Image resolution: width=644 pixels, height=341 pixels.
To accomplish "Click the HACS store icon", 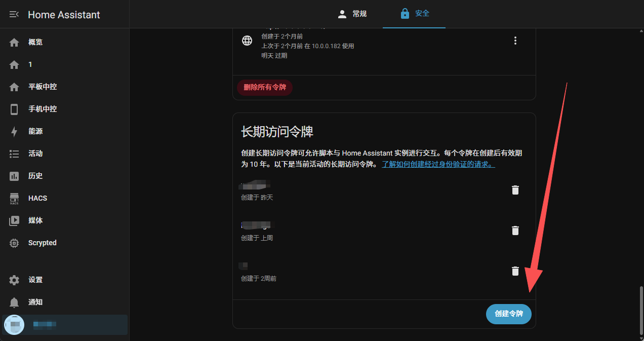I will (x=14, y=199).
